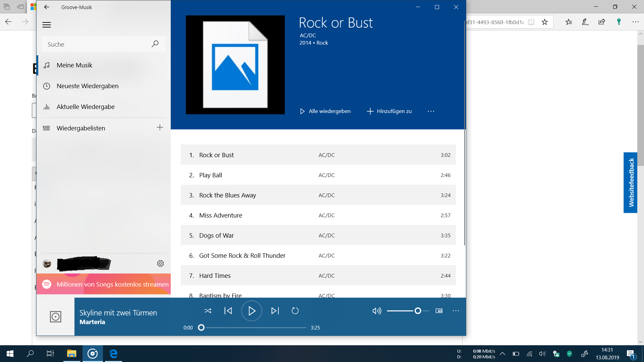This screenshot has height=362, width=644.
Task: Toggle repeat playback
Action: click(x=295, y=311)
